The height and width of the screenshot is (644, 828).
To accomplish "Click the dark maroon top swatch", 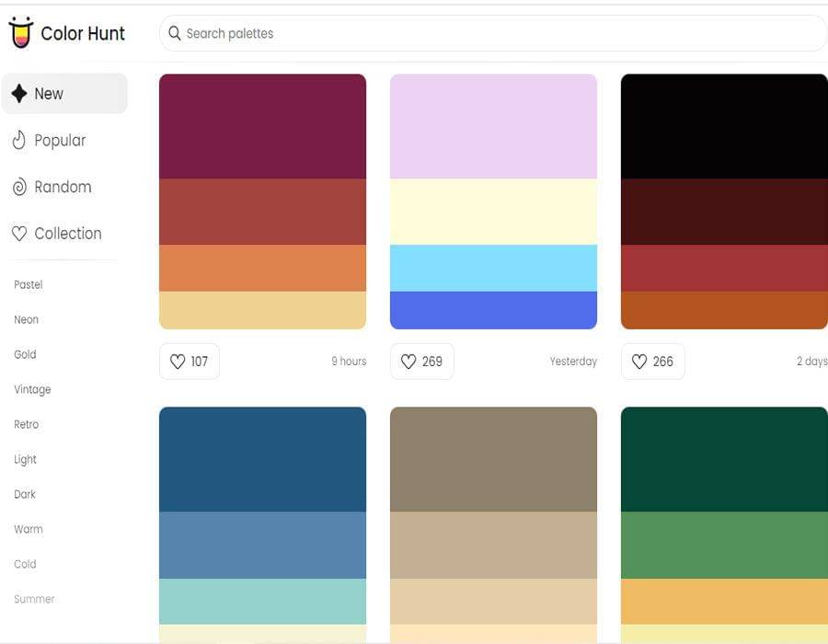I will click(x=262, y=126).
